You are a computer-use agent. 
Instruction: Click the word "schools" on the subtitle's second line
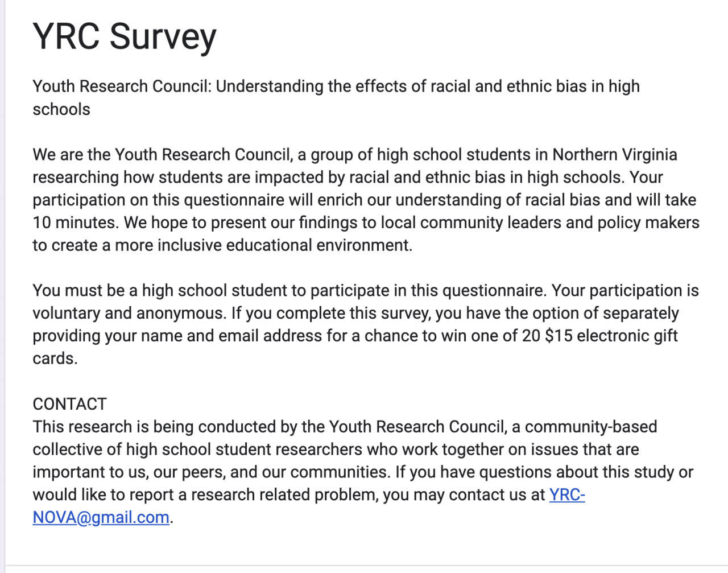61,109
